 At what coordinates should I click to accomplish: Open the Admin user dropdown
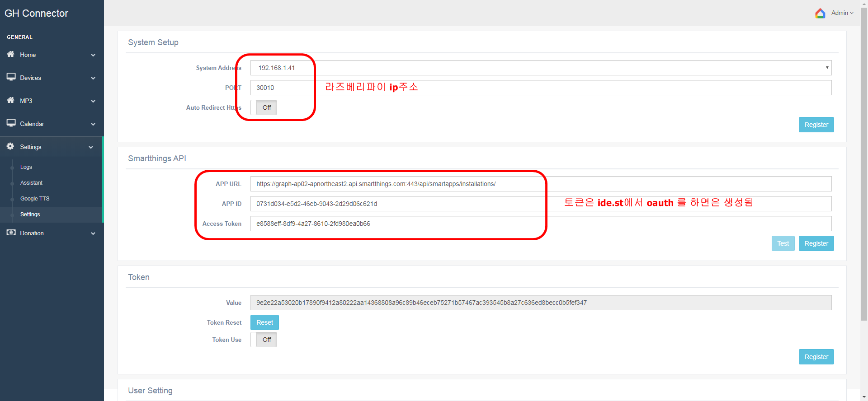(842, 13)
